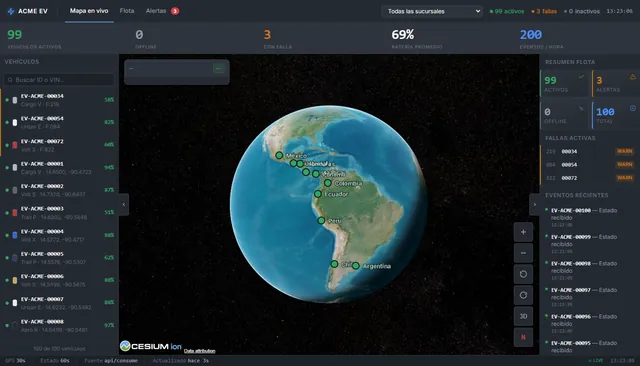This screenshot has height=366, width=640.
Task: Click the WARN badge for fault 00072
Action: tap(624, 178)
